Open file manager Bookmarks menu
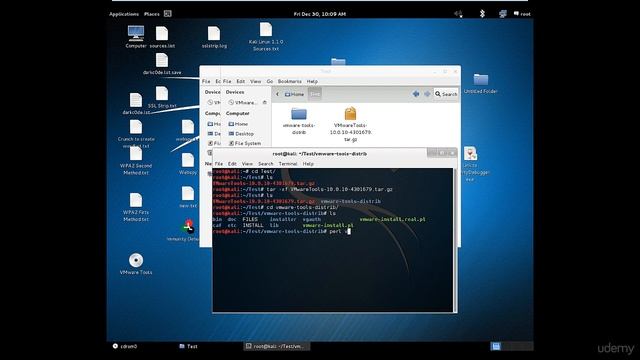Image resolution: width=640 pixels, height=360 pixels. [289, 81]
